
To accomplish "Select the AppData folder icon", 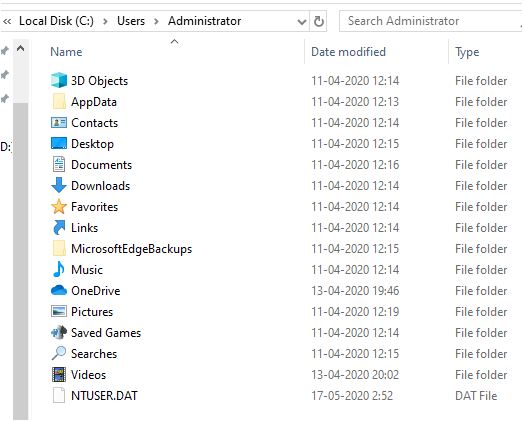I will pos(59,101).
